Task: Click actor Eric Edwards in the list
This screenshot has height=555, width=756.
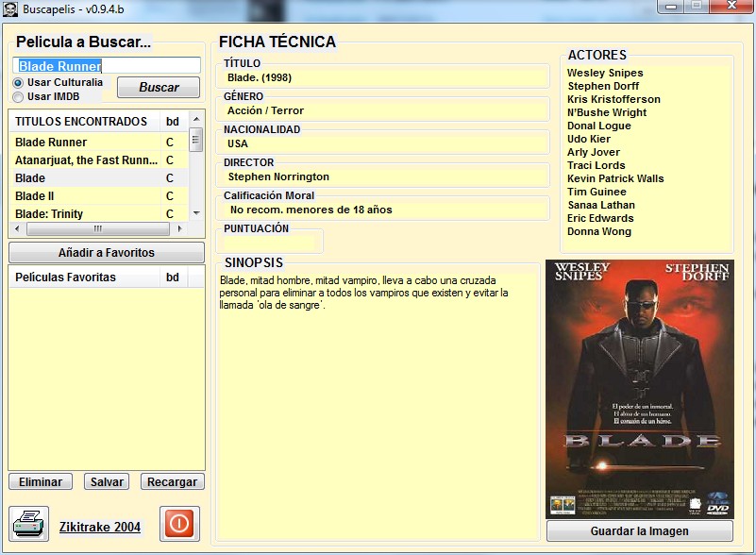Action: click(x=600, y=218)
